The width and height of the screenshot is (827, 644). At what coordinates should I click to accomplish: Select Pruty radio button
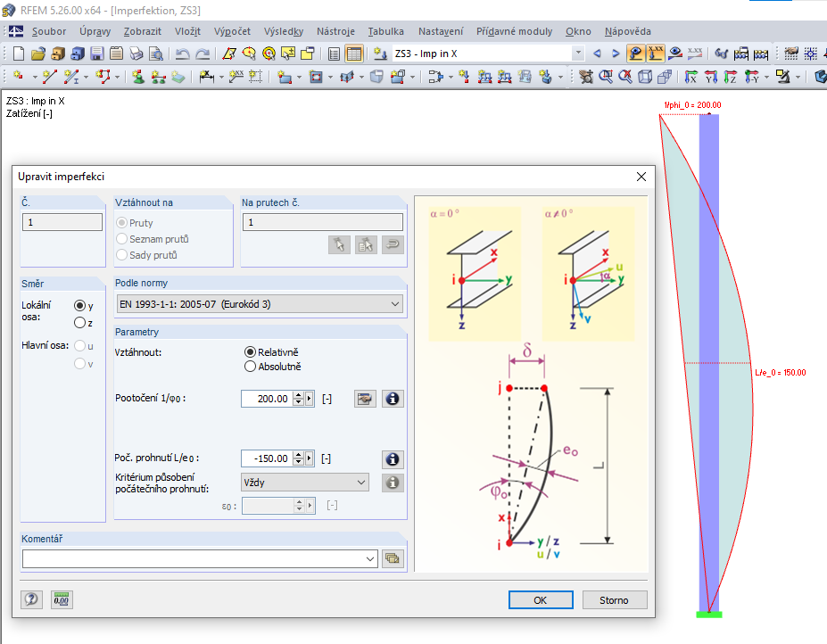pyautogui.click(x=122, y=223)
